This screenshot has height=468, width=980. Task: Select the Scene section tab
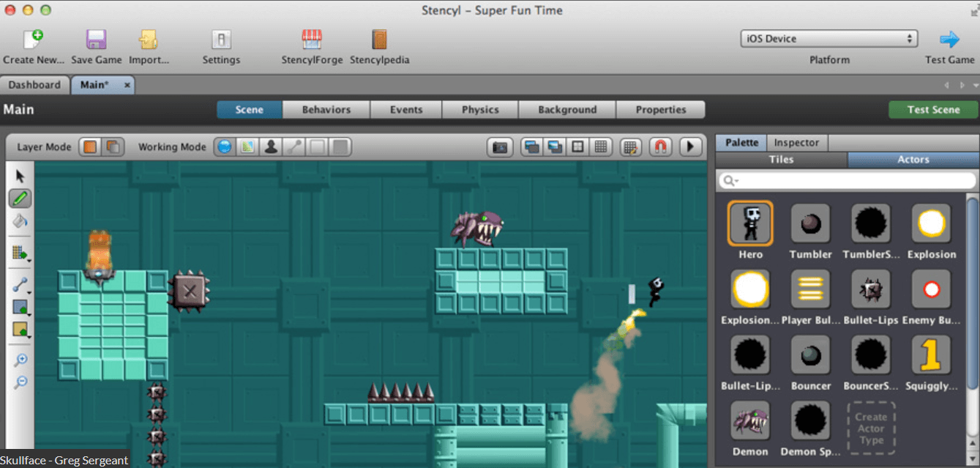[250, 110]
